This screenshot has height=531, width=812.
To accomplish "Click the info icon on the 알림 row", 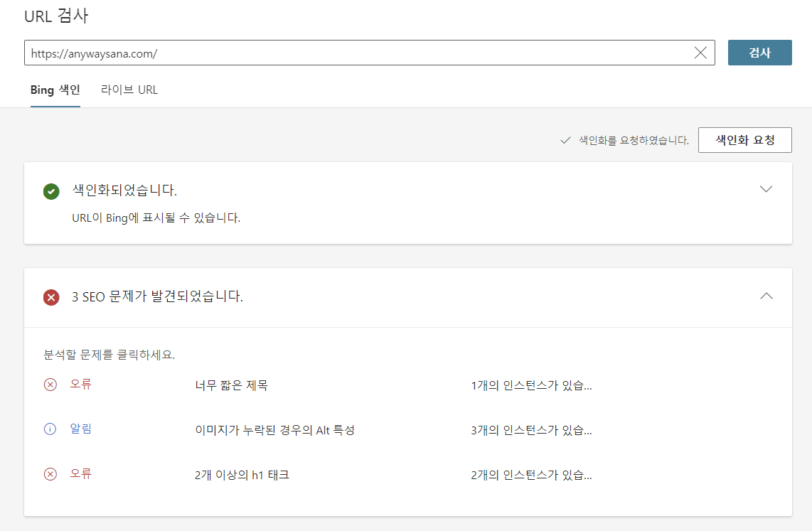I will click(50, 429).
